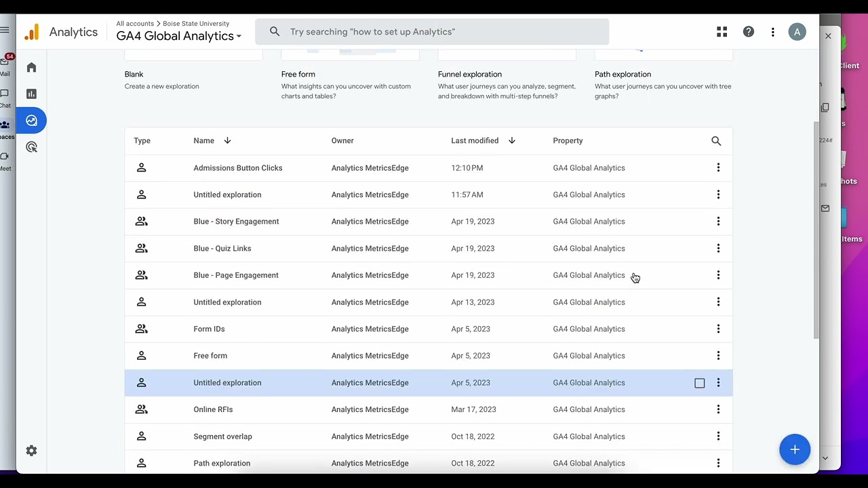This screenshot has height=488, width=868.
Task: Open more options for Online RFIs row
Action: [718, 409]
